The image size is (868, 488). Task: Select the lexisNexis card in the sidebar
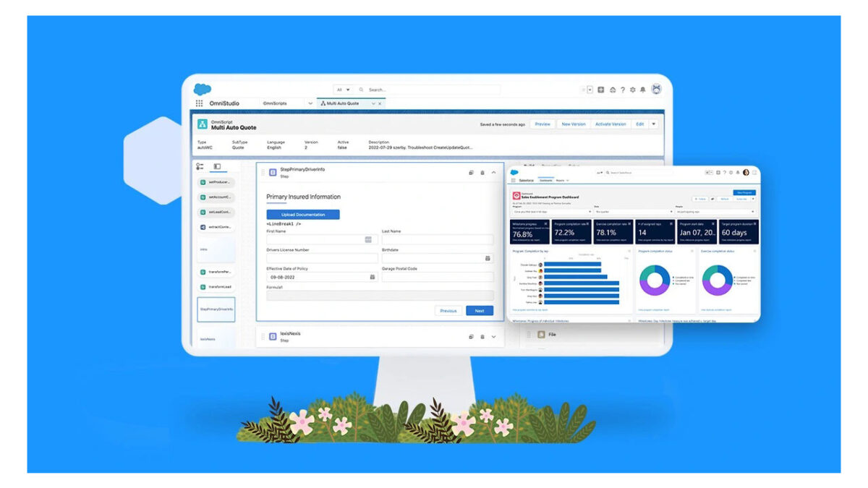click(216, 338)
